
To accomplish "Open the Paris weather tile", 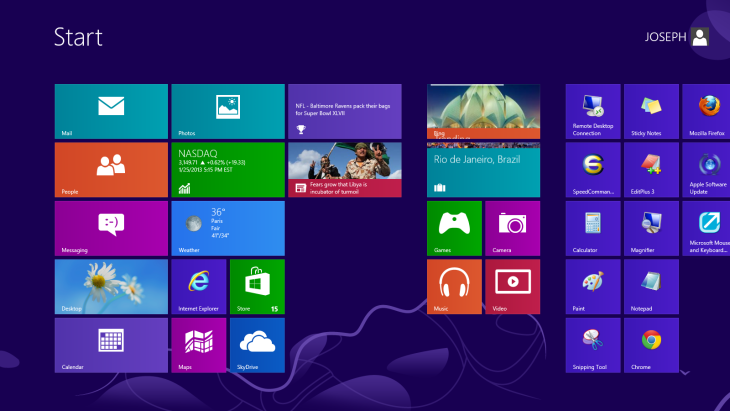I will pos(228,228).
